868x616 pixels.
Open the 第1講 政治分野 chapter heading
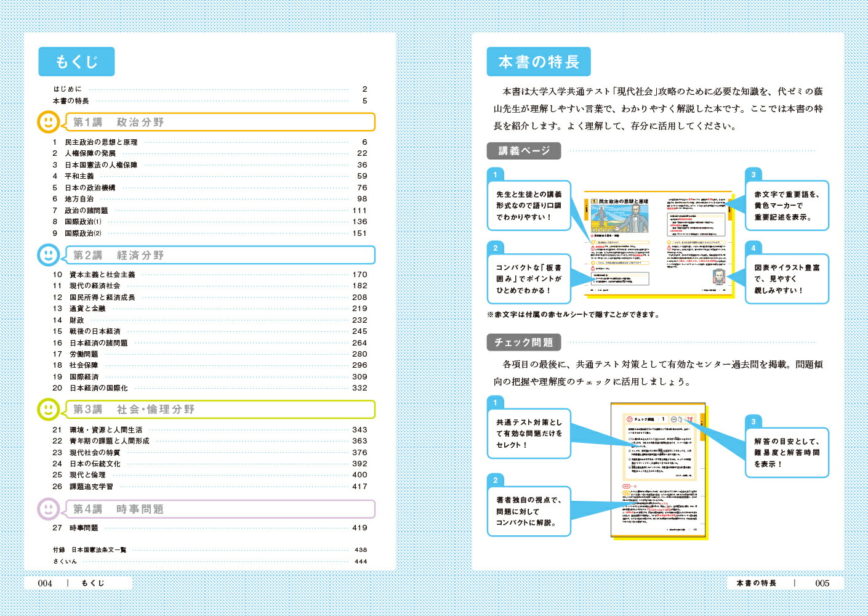(219, 122)
